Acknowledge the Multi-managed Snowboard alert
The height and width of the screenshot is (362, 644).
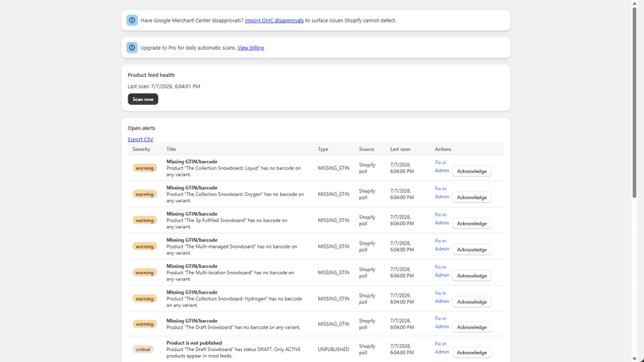click(x=471, y=249)
